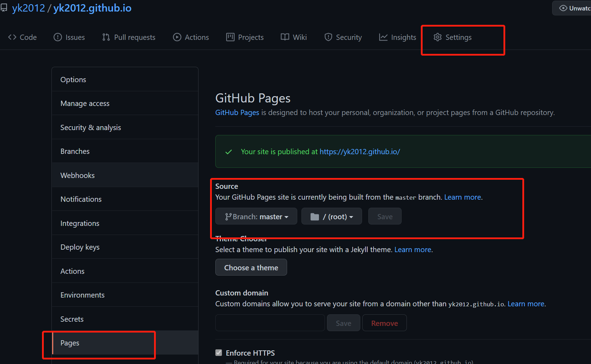Image resolution: width=591 pixels, height=364 pixels.
Task: Click the Insights graph icon
Action: click(383, 37)
